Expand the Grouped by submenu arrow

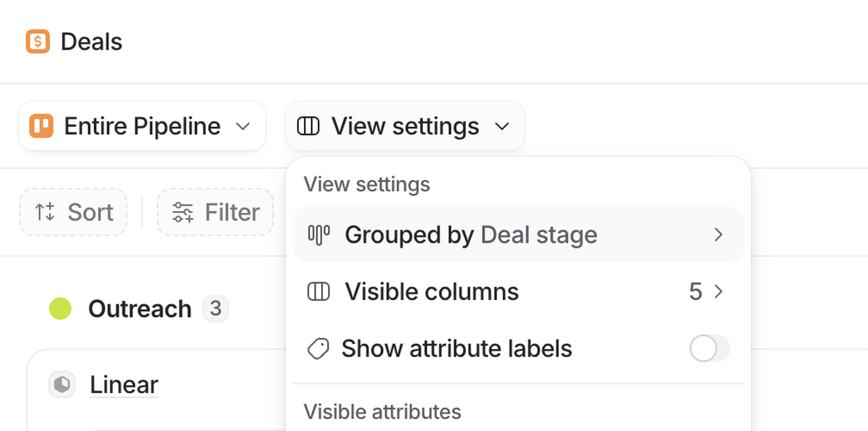[x=718, y=235]
